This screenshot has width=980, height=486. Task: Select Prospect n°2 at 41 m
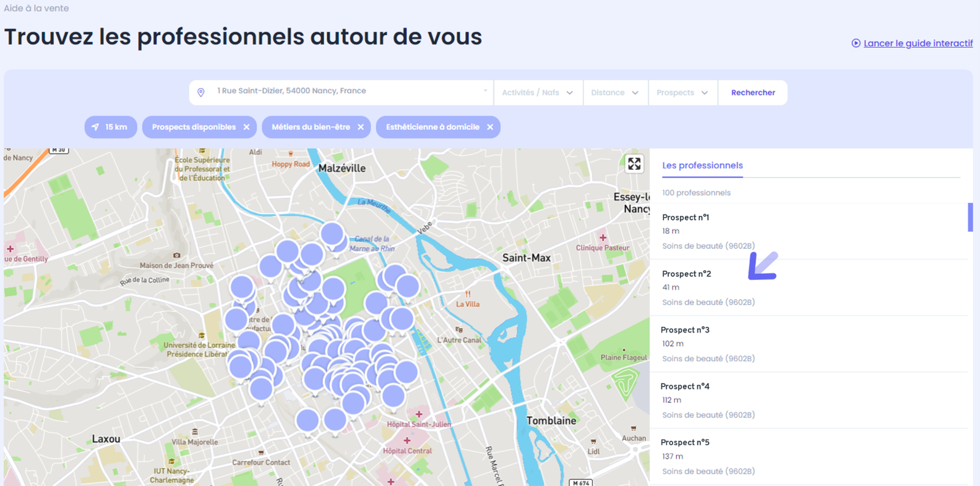(x=809, y=288)
